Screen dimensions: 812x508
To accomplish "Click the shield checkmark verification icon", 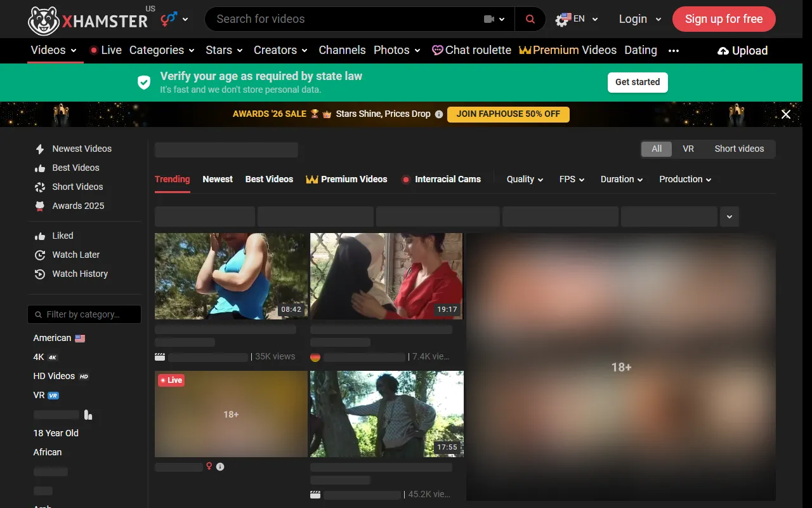I will 144,82.
